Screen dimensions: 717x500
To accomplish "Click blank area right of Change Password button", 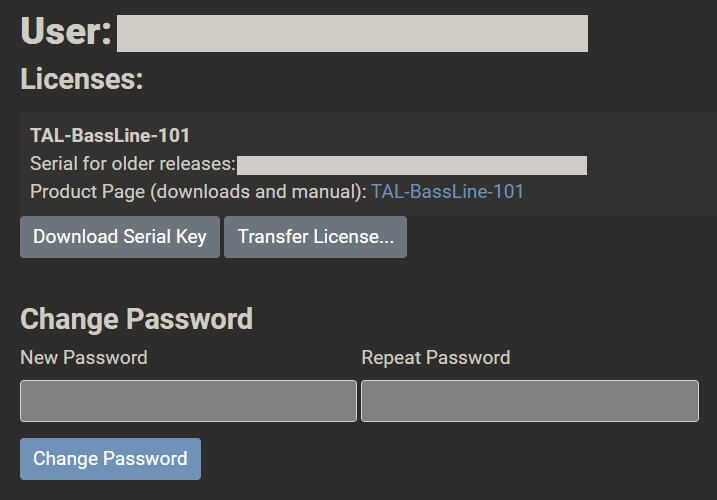I will pyautogui.click(x=450, y=459).
